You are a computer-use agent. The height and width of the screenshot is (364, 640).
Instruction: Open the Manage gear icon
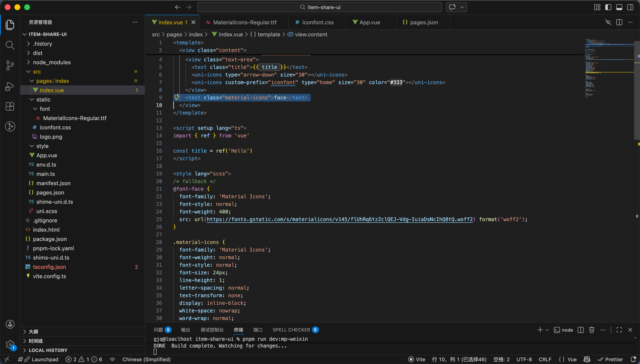coord(10,345)
